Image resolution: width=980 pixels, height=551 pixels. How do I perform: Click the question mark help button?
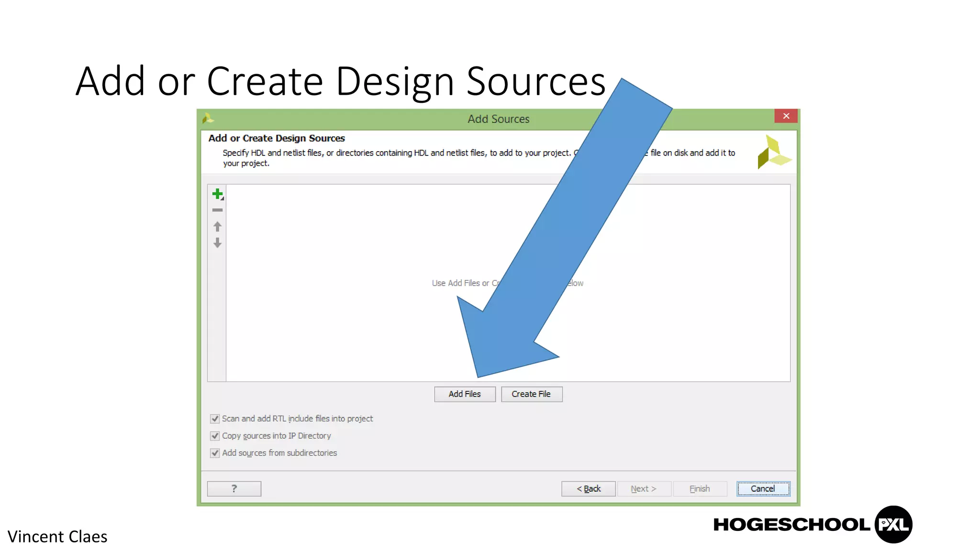pyautogui.click(x=234, y=488)
